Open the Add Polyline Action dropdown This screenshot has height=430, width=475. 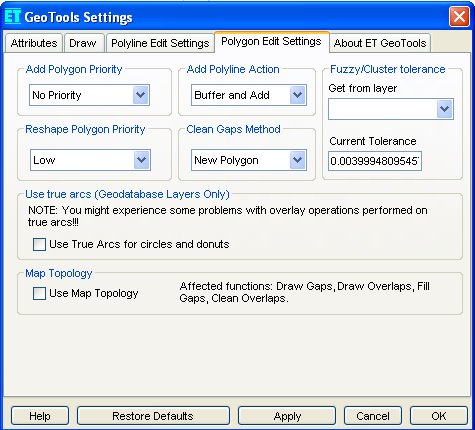coord(298,95)
